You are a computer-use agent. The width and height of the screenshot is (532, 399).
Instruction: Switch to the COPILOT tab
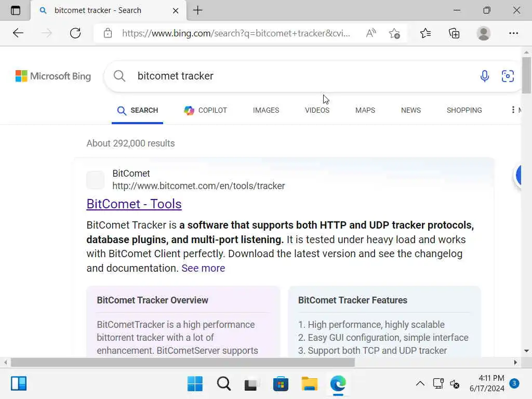[x=205, y=110]
